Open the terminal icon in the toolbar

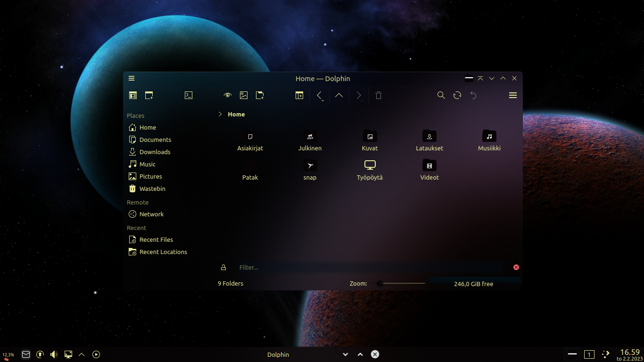pos(189,95)
